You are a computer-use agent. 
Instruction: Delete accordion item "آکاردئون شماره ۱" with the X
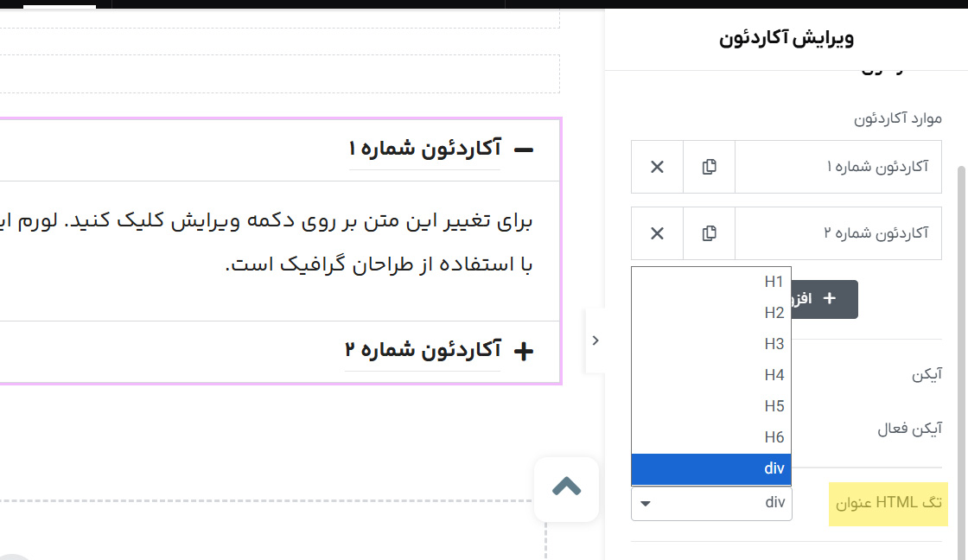point(657,166)
